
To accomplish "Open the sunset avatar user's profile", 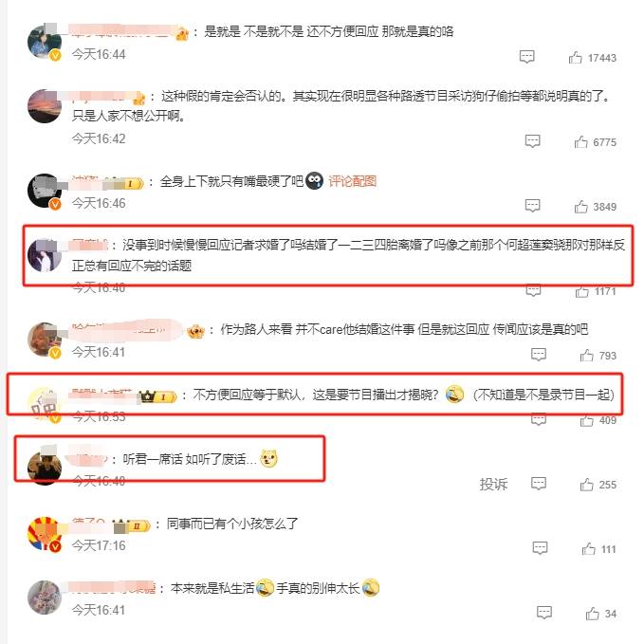I will click(45, 106).
